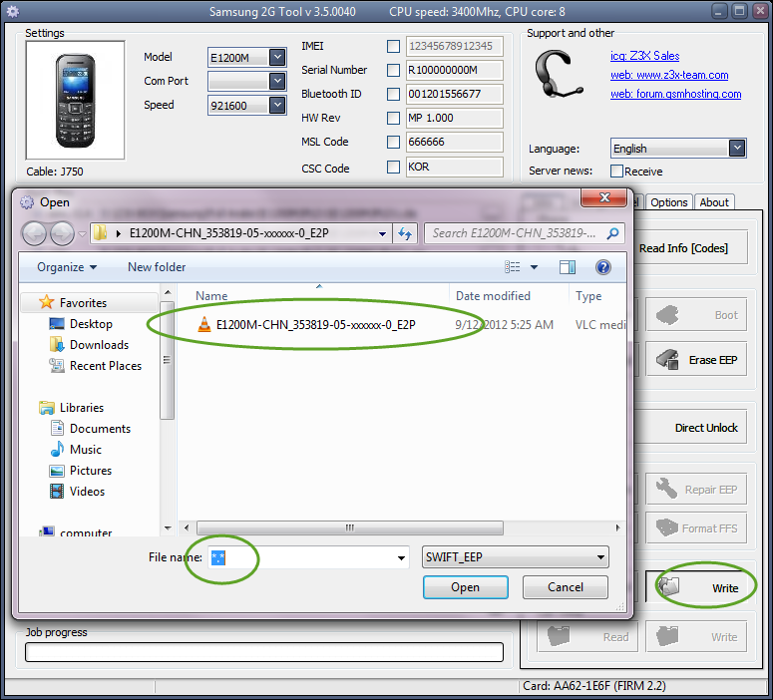Image resolution: width=773 pixels, height=700 pixels.
Task: Open forum.gsmhosting.com link
Action: pos(675,94)
